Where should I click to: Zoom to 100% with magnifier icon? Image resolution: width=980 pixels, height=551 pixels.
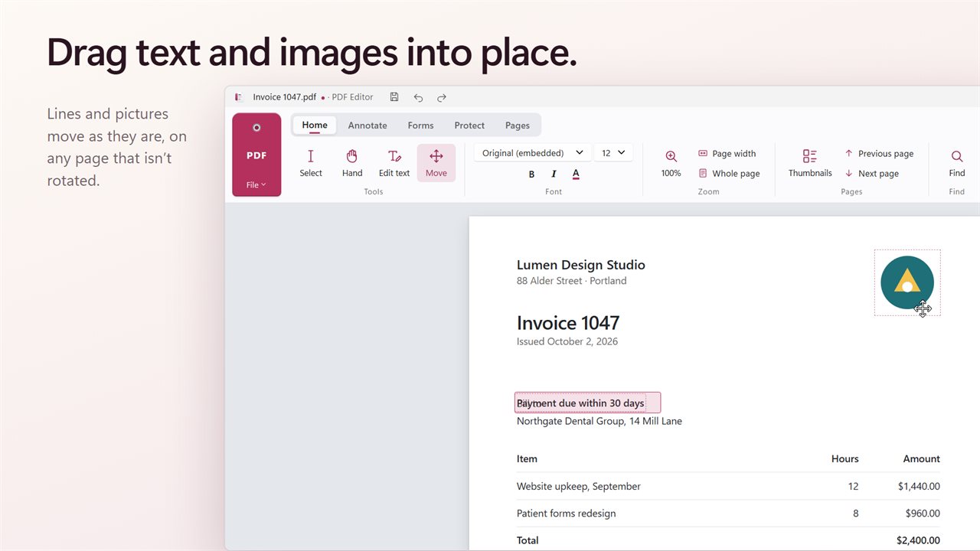[671, 163]
